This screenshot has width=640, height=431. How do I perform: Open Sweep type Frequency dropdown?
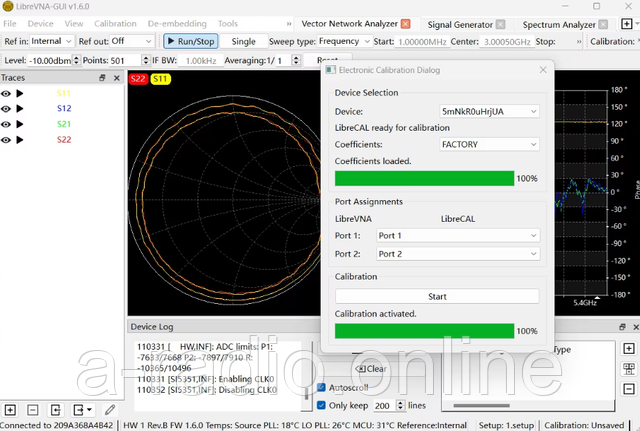coord(344,41)
